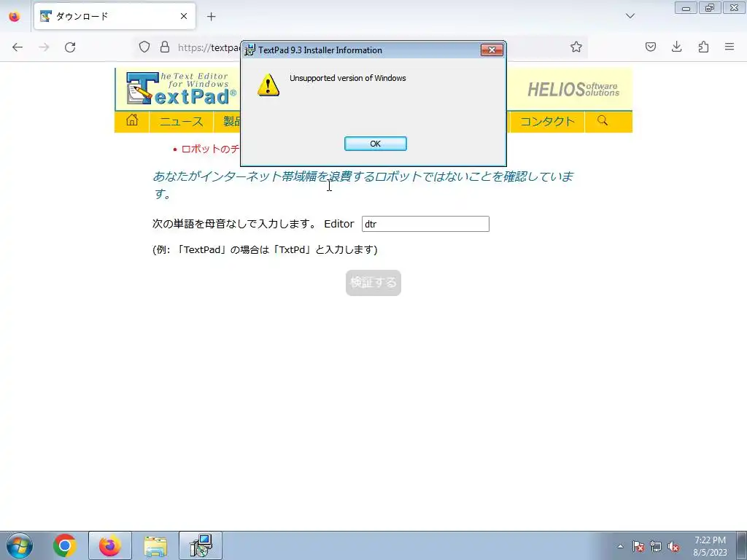Click the Unsupported version of Windows text
Viewport: 747px width, 560px height.
point(348,78)
